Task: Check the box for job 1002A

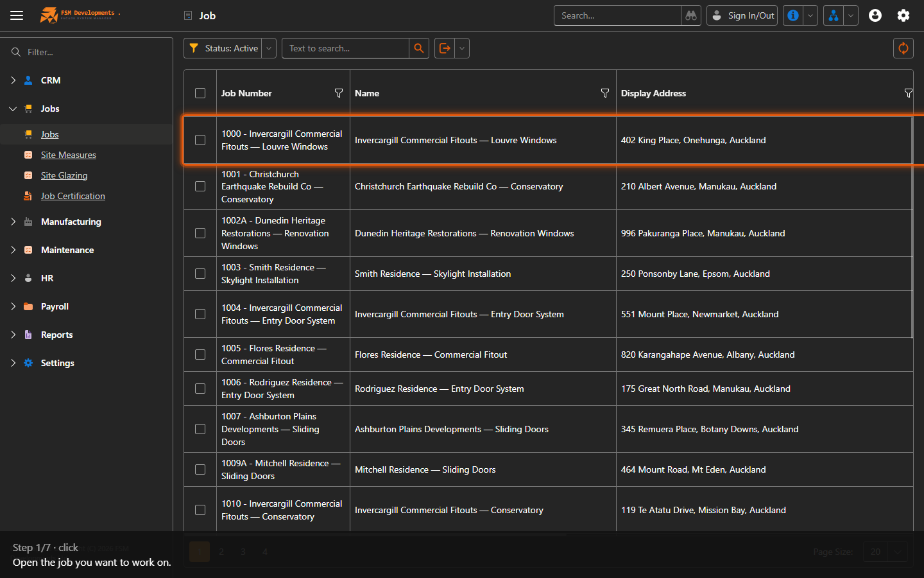Action: click(x=200, y=233)
